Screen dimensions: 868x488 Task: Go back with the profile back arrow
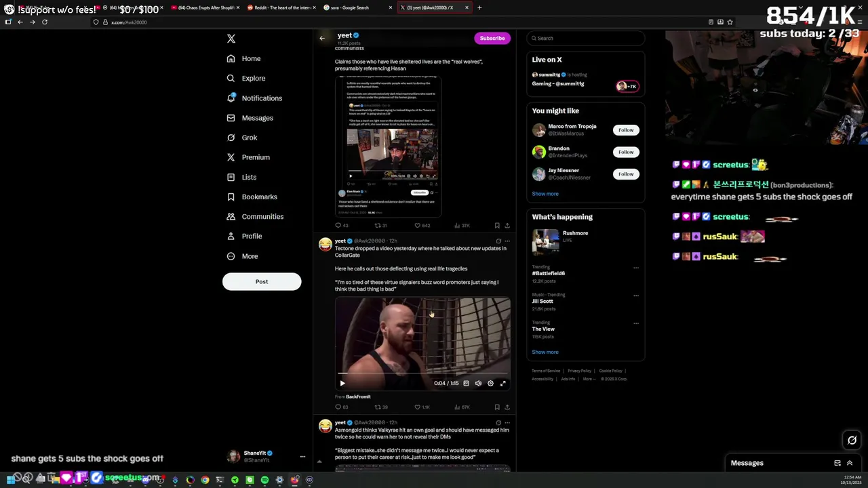click(322, 38)
